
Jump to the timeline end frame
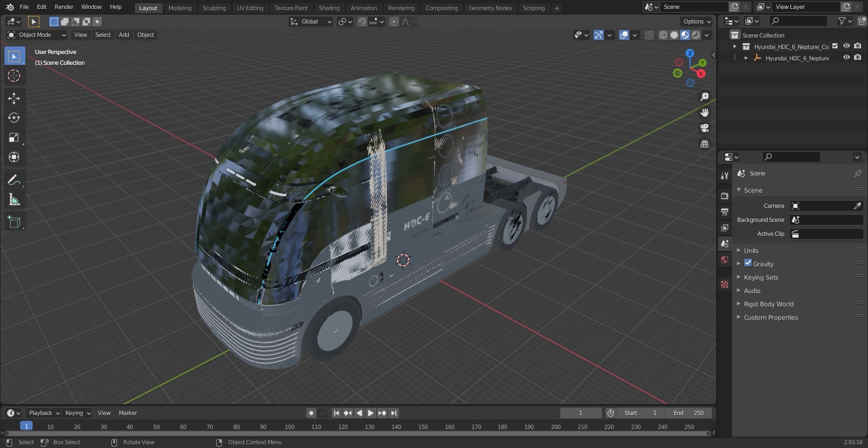click(x=394, y=413)
